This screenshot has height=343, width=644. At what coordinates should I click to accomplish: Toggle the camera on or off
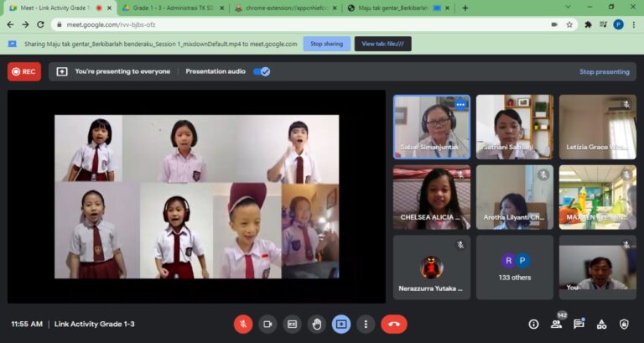pyautogui.click(x=267, y=324)
